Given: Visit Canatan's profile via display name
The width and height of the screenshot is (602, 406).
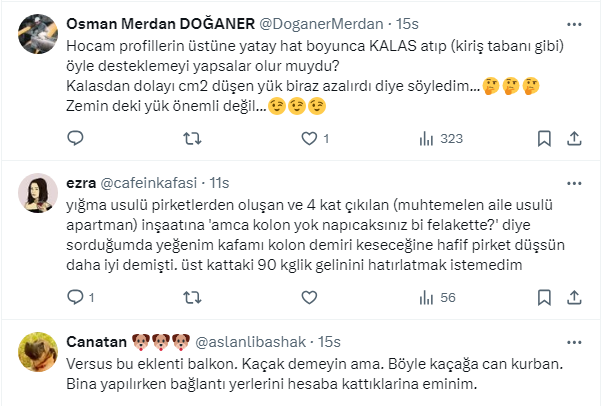Looking at the screenshot, I should [95, 341].
